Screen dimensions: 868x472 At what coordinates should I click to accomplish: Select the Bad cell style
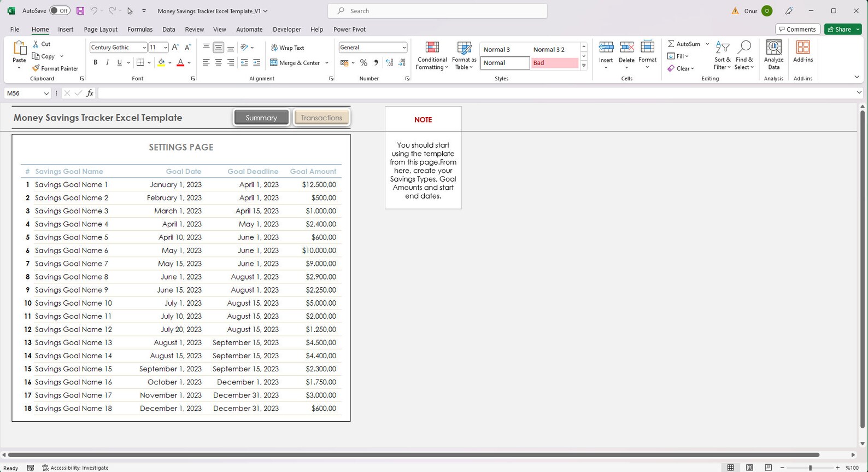point(554,63)
